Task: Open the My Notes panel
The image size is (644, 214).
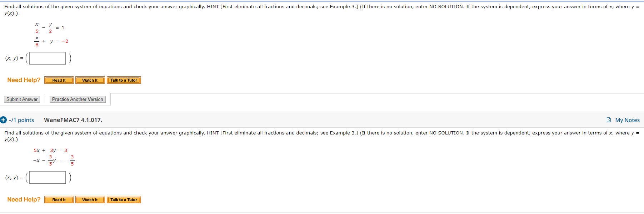Action: [626, 120]
